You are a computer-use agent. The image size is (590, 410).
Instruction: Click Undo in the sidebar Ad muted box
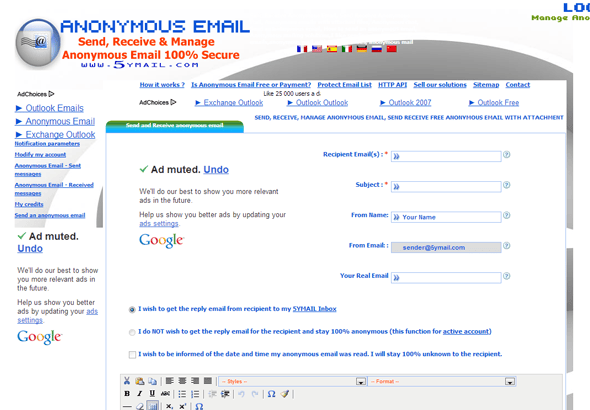pyautogui.click(x=30, y=249)
